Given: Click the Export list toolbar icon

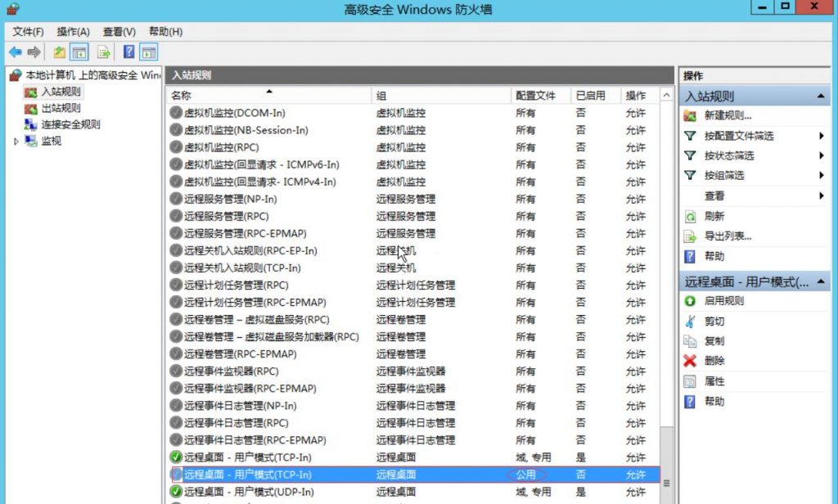Looking at the screenshot, I should [x=103, y=52].
